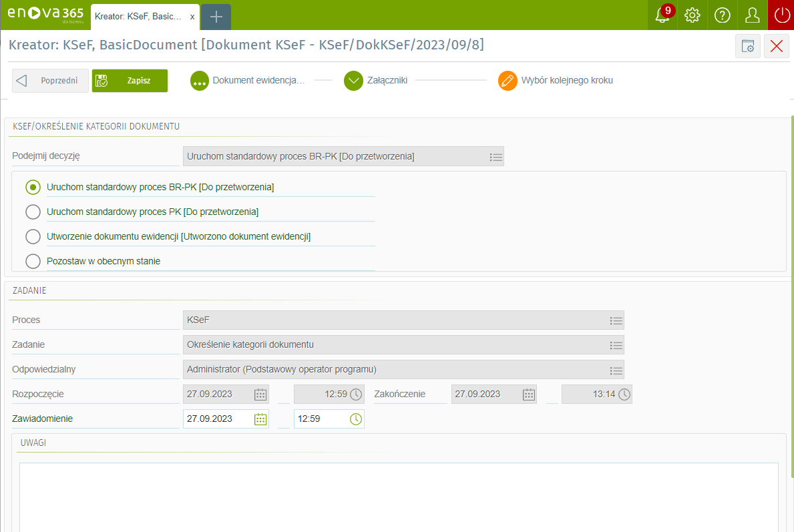Viewport: 794px width, 532px height.
Task: Jump to the Załączniki wizard step
Action: pos(353,81)
